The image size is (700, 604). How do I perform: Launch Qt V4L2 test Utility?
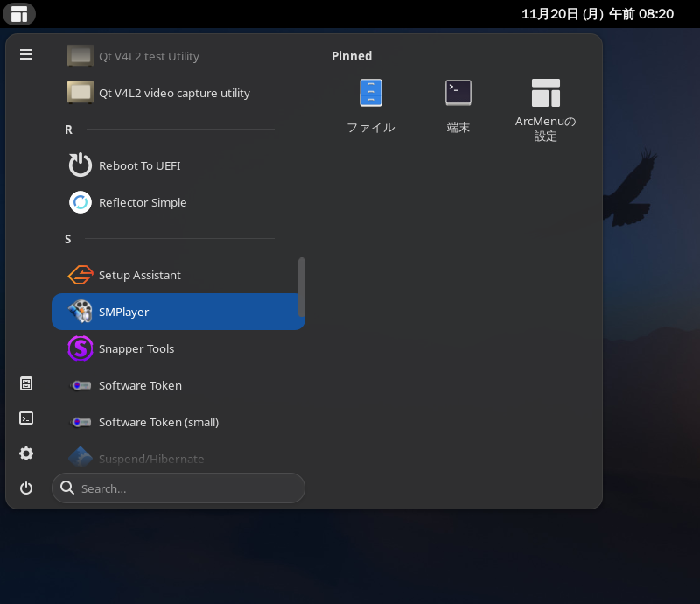178,56
